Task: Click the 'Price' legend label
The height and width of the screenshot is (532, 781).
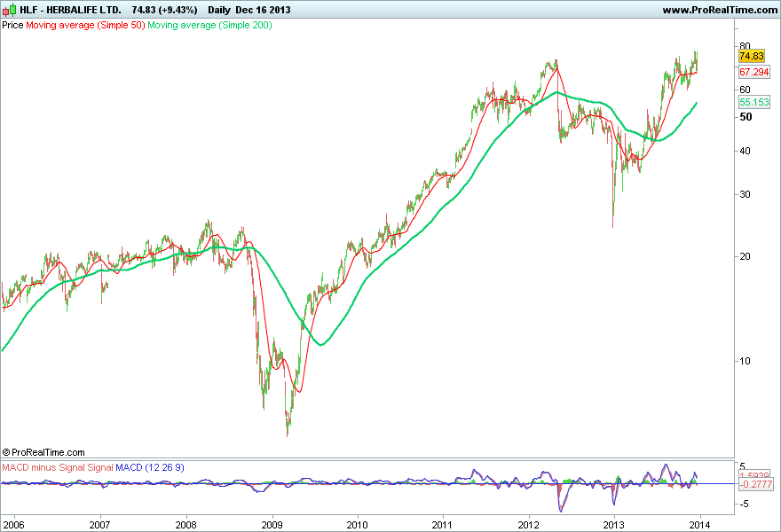Action: (12, 25)
